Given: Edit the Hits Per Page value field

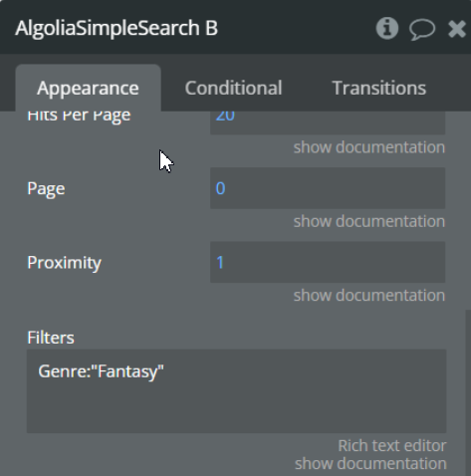Looking at the screenshot, I should (x=328, y=122).
